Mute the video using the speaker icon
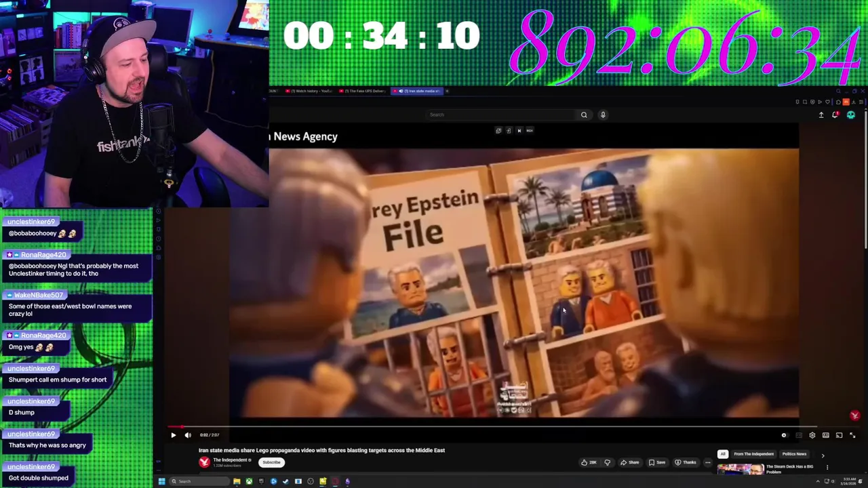 click(x=188, y=435)
